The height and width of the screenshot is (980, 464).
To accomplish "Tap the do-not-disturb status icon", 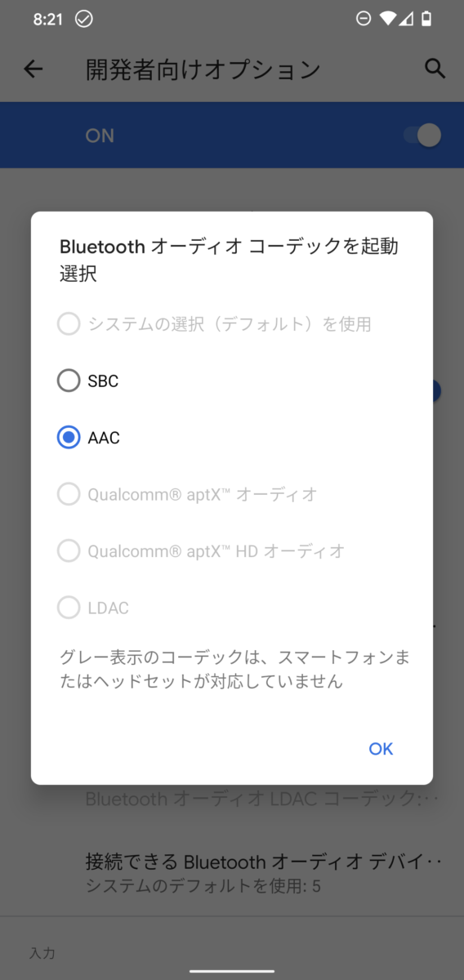I will [x=364, y=19].
